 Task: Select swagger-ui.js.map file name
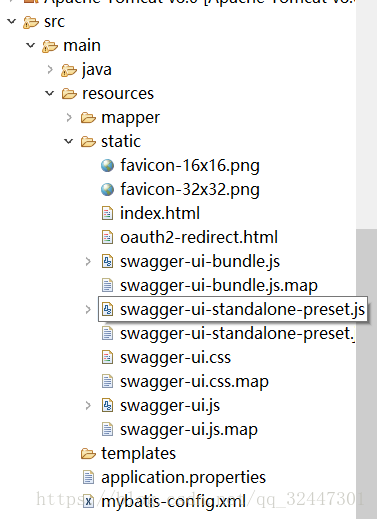point(189,430)
